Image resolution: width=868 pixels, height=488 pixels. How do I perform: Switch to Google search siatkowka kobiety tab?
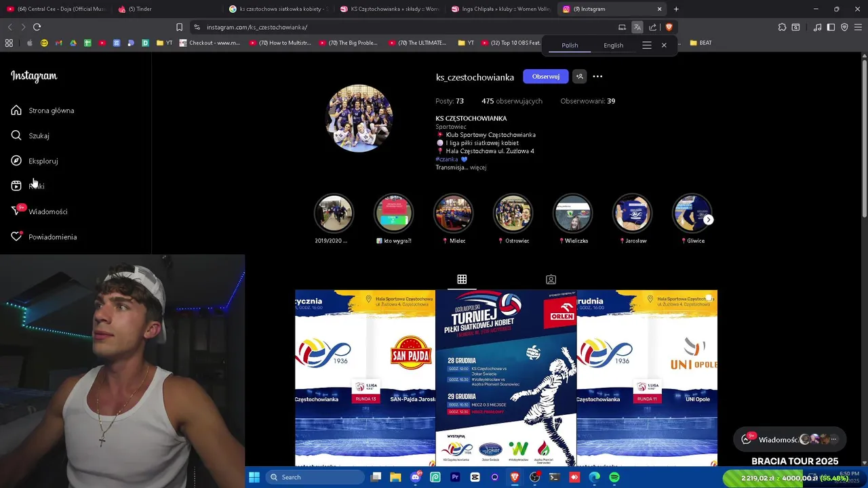[x=279, y=9]
